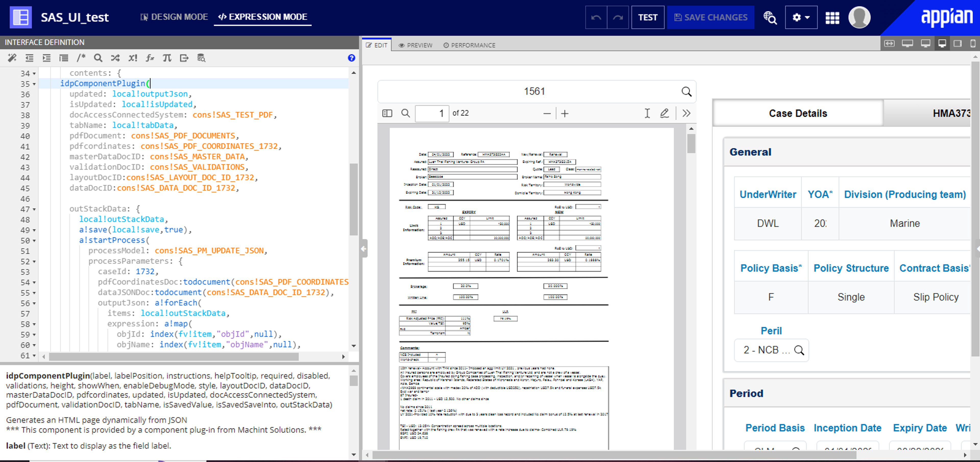Open search in the expression editor
980x462 pixels.
click(x=98, y=58)
